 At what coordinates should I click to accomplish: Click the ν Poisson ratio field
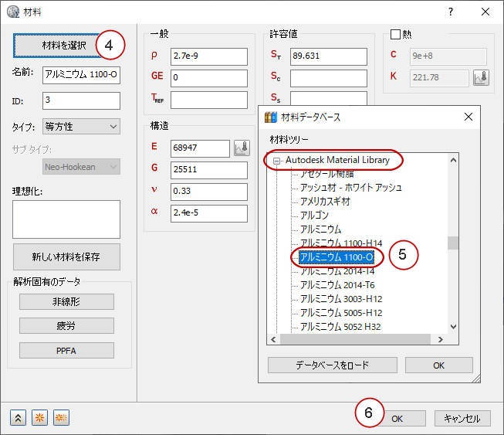209,192
